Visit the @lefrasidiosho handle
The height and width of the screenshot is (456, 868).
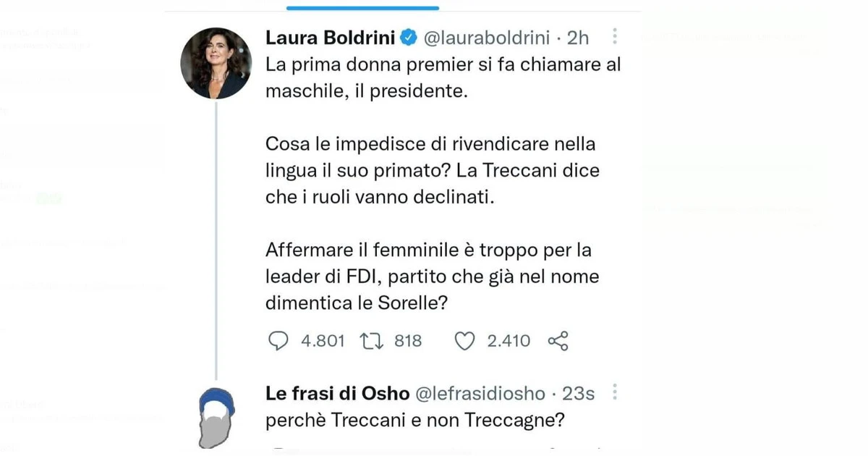pyautogui.click(x=478, y=393)
